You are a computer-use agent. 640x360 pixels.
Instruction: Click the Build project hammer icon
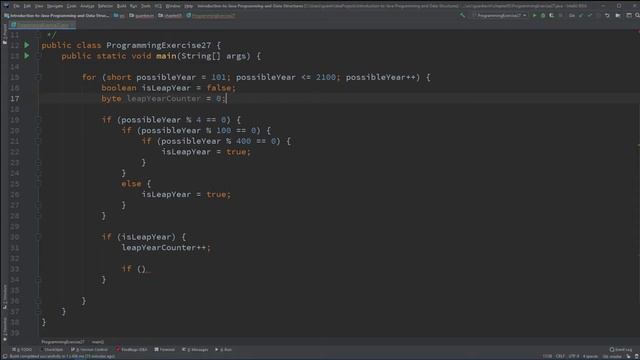pyautogui.click(x=462, y=16)
